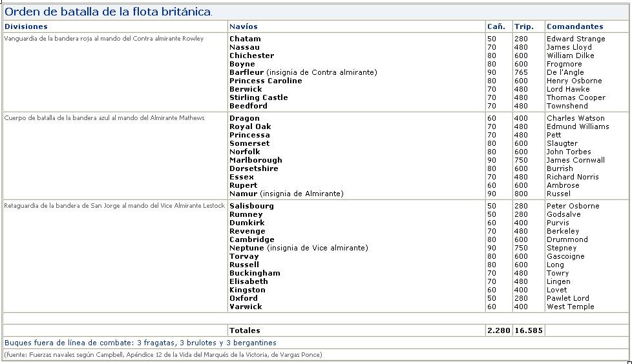Image resolution: width=632 pixels, height=364 pixels.
Task: Click the ship name 'Kingston'
Action: [x=247, y=290]
